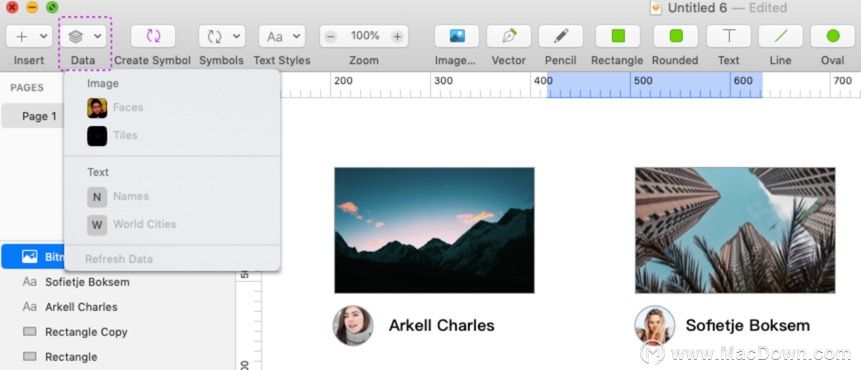Zoom out with the minus button
Screen dimensions: 861x370
point(330,37)
